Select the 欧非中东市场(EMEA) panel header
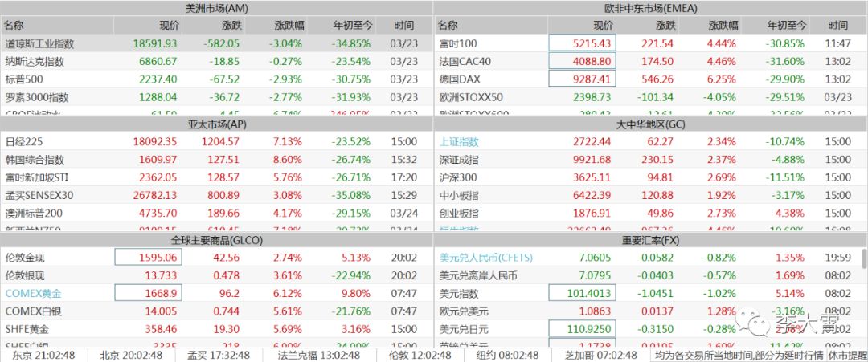The width and height of the screenshot is (868, 362). [650, 8]
